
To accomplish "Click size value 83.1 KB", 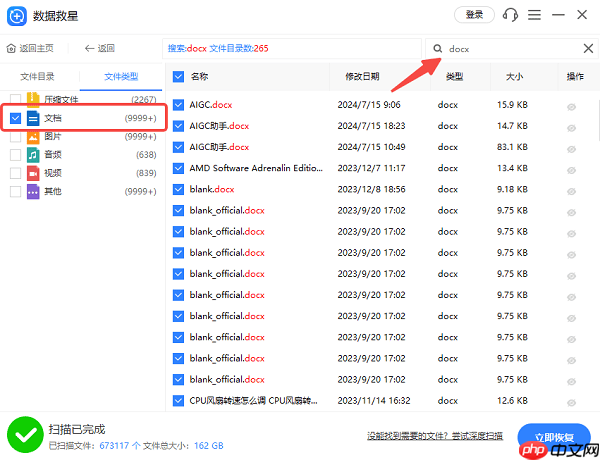I will (x=512, y=147).
